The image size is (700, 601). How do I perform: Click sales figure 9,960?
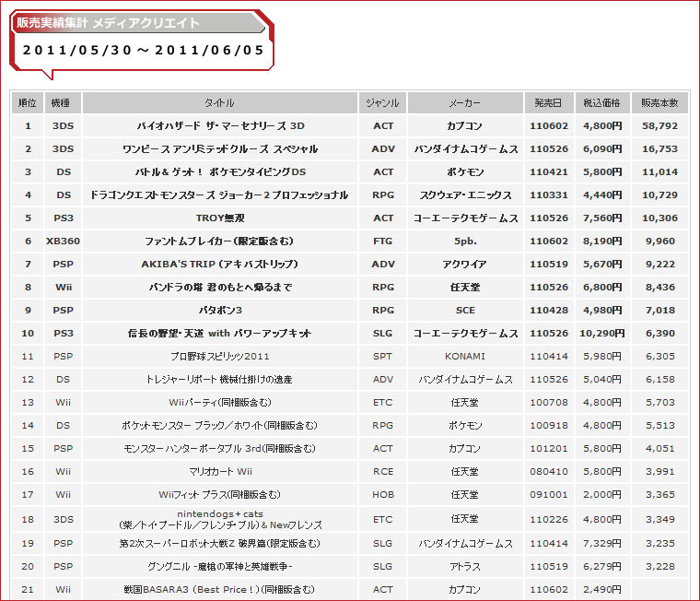coord(660,242)
